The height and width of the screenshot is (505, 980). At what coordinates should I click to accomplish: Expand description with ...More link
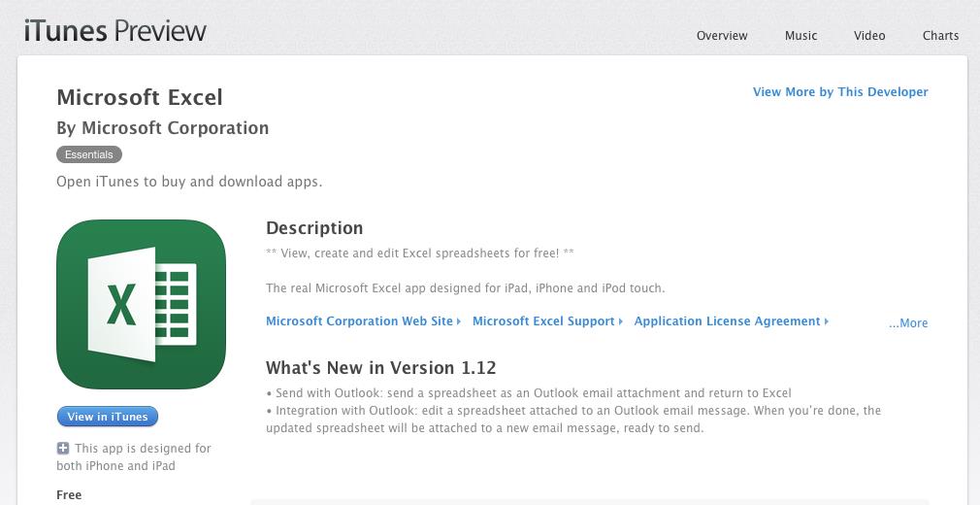point(908,322)
